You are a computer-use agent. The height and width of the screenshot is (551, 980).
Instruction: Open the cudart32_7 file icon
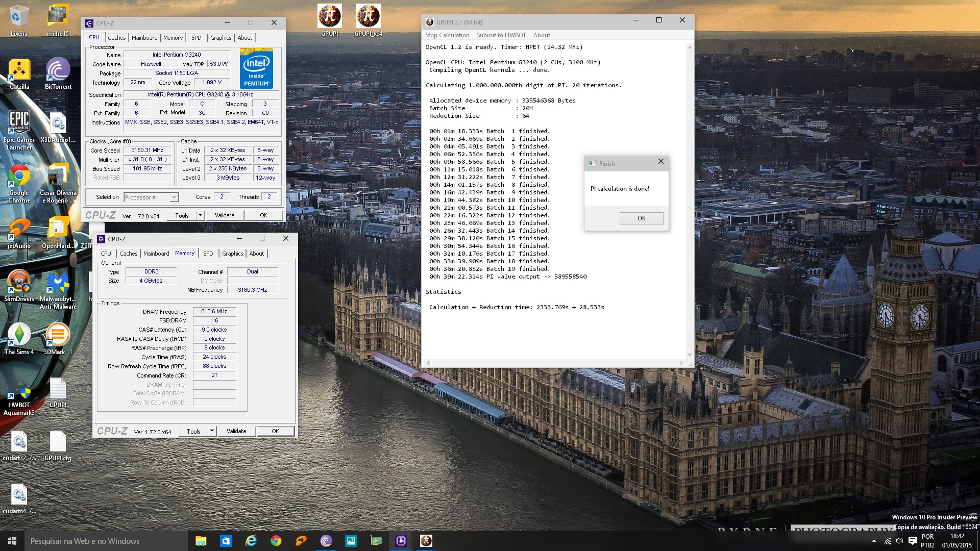point(19,445)
